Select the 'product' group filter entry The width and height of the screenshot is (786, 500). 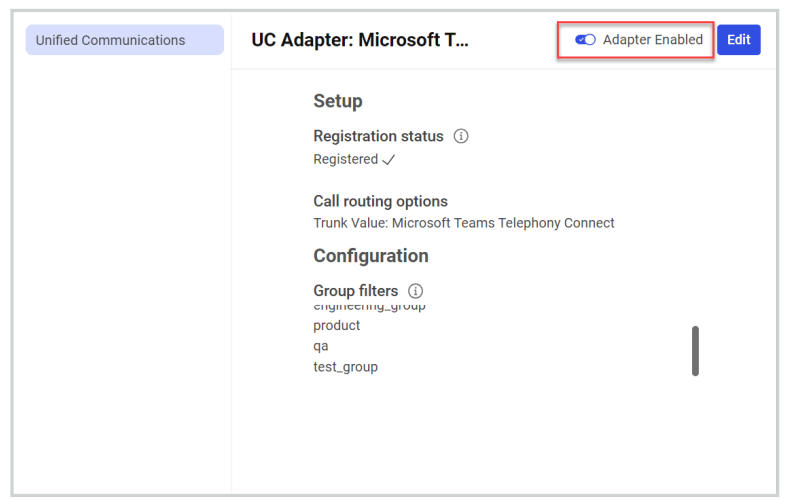336,325
